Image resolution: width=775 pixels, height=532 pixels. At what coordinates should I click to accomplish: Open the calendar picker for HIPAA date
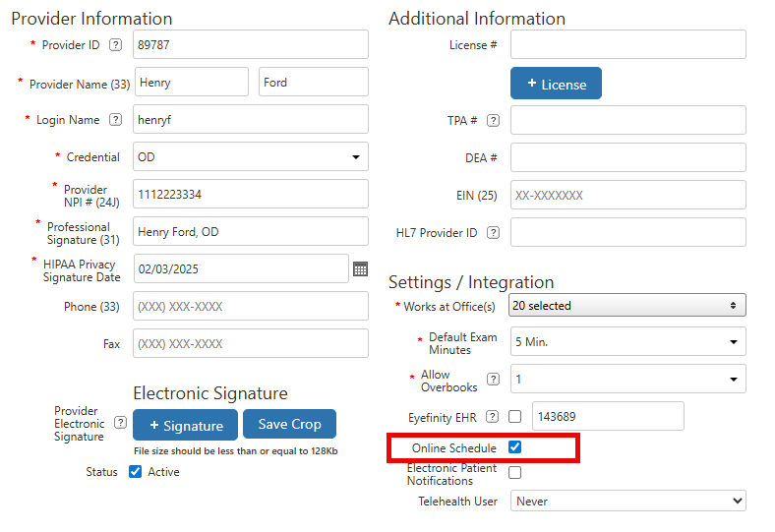pyautogui.click(x=360, y=268)
